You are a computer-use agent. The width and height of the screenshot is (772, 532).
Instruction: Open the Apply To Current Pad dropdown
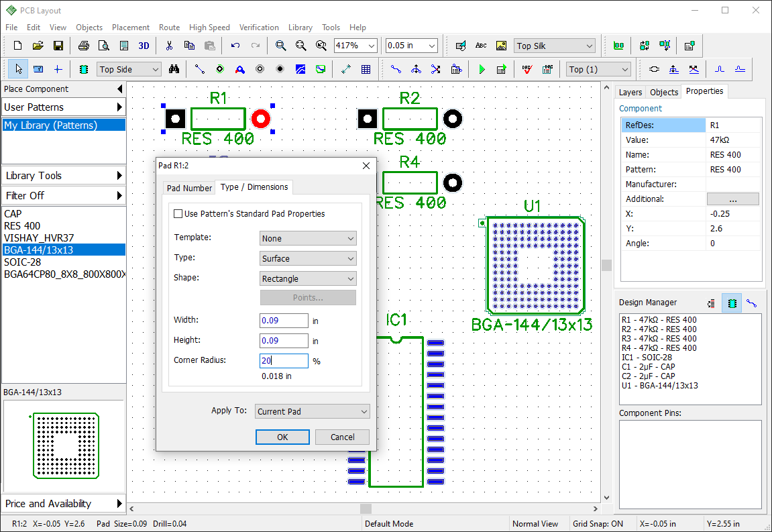[312, 411]
